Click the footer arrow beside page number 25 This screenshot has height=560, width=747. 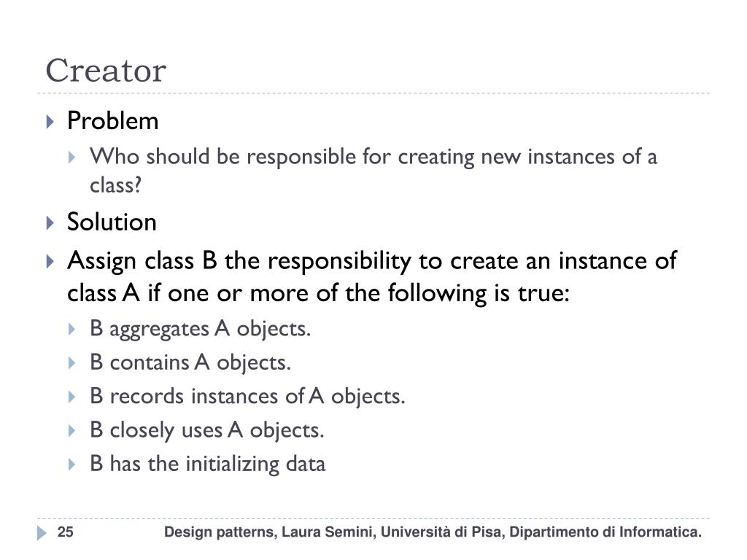pos(42,533)
